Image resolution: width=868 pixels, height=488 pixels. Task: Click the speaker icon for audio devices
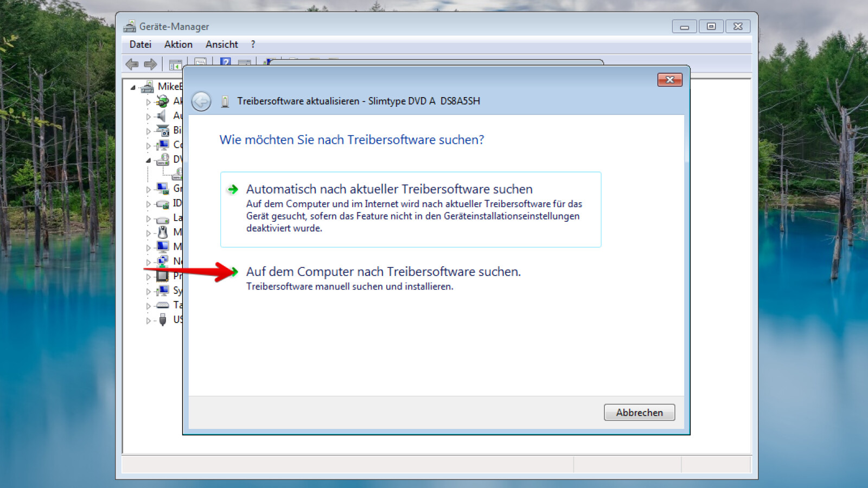162,115
